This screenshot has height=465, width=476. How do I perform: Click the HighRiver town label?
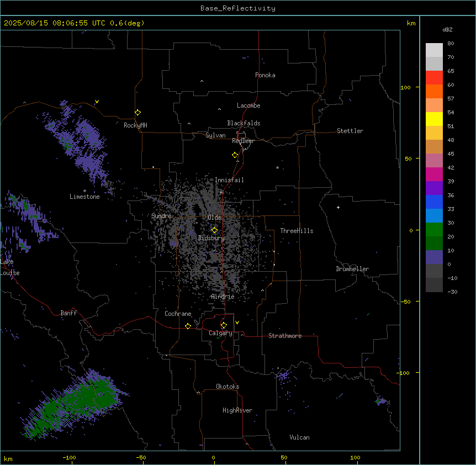237,410
